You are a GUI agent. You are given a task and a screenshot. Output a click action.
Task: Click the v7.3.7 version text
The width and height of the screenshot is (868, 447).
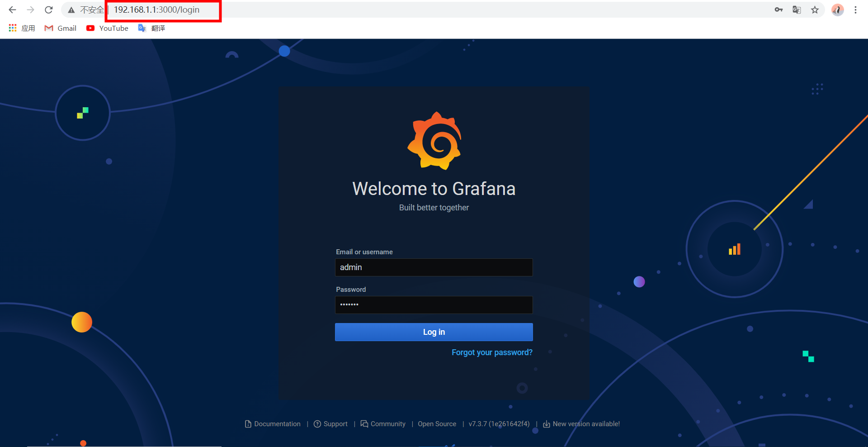click(x=499, y=424)
